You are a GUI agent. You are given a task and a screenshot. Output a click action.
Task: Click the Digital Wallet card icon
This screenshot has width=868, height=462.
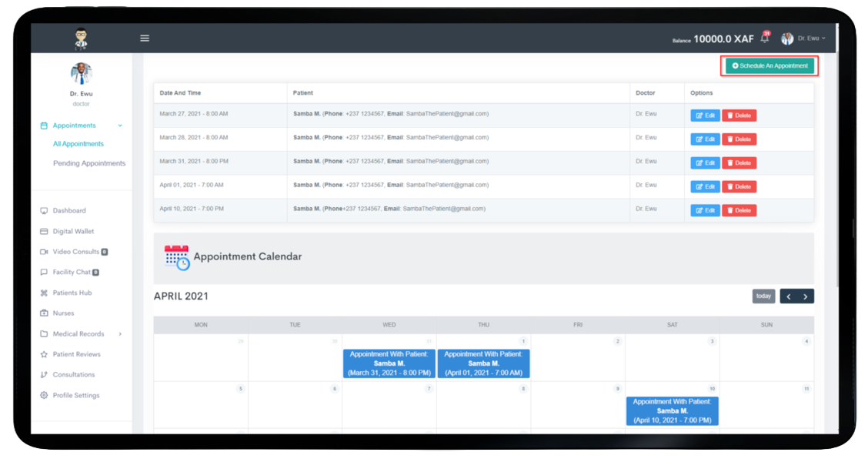point(44,232)
